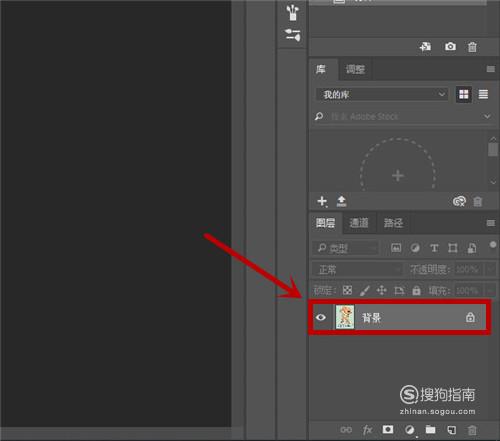Viewport: 500px width, 441px height.
Task: Open the 类型 layer filter dropdown
Action: (x=346, y=248)
